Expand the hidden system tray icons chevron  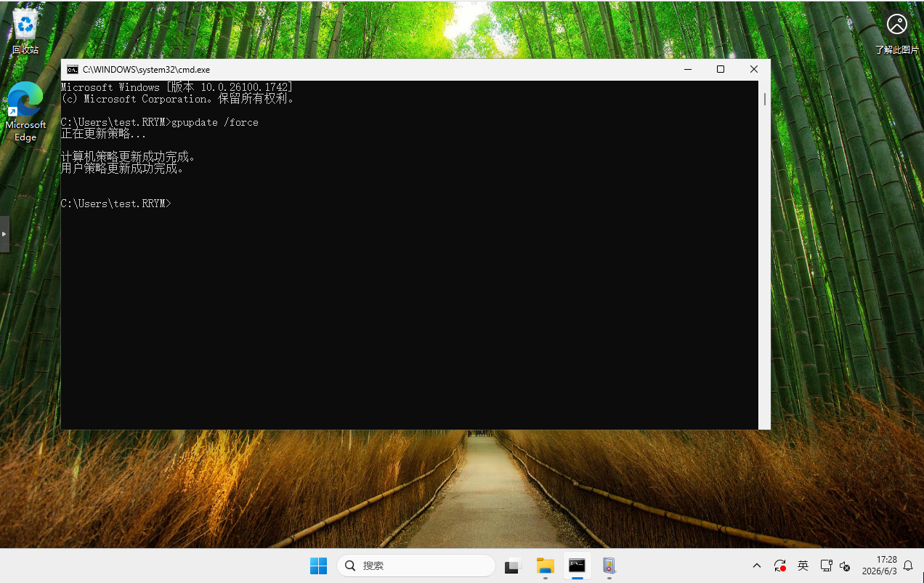click(756, 566)
